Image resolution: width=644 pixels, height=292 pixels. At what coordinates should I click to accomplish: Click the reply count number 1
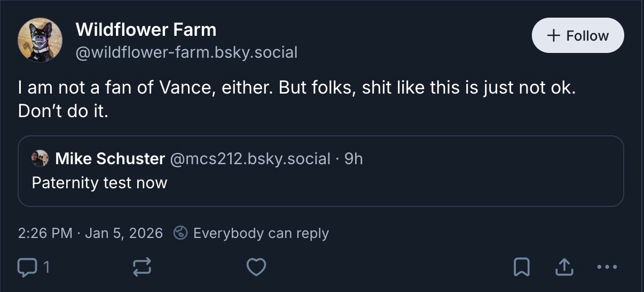point(46,267)
